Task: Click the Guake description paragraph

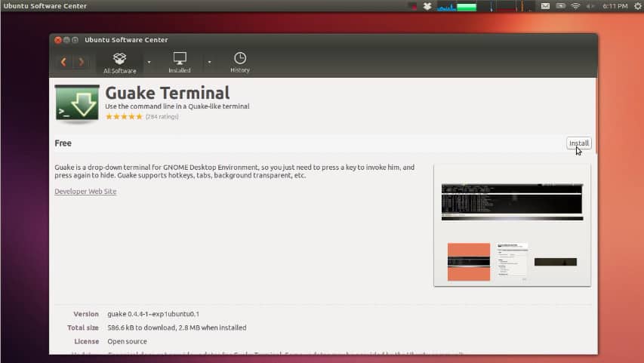Action: pyautogui.click(x=235, y=171)
